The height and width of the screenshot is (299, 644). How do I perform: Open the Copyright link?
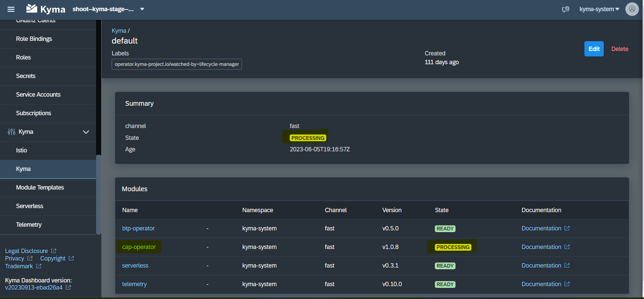(53, 258)
